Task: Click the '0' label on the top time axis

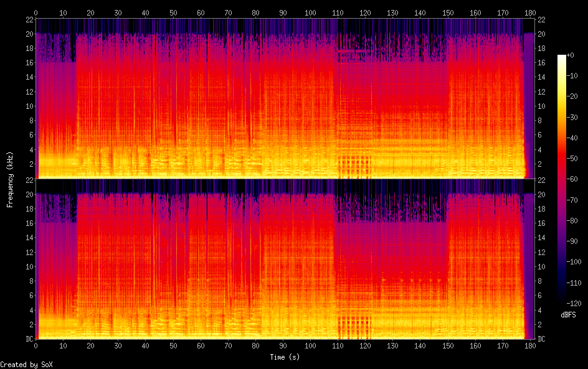Action: click(x=36, y=12)
